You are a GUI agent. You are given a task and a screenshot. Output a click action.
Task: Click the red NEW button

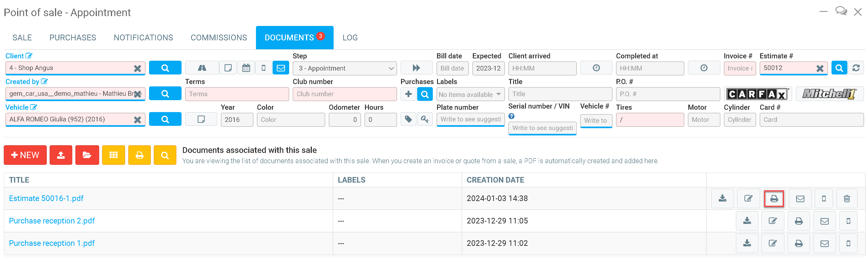click(25, 155)
